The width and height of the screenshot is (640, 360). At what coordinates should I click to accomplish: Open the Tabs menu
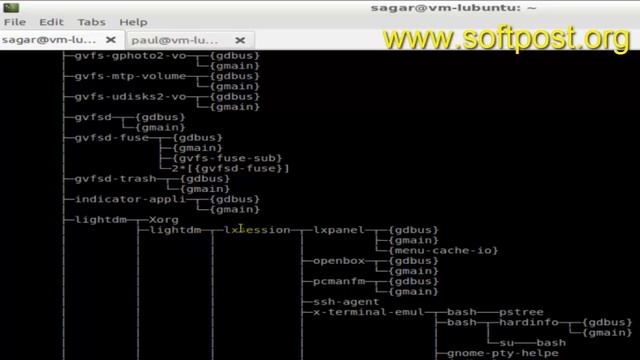[x=91, y=22]
